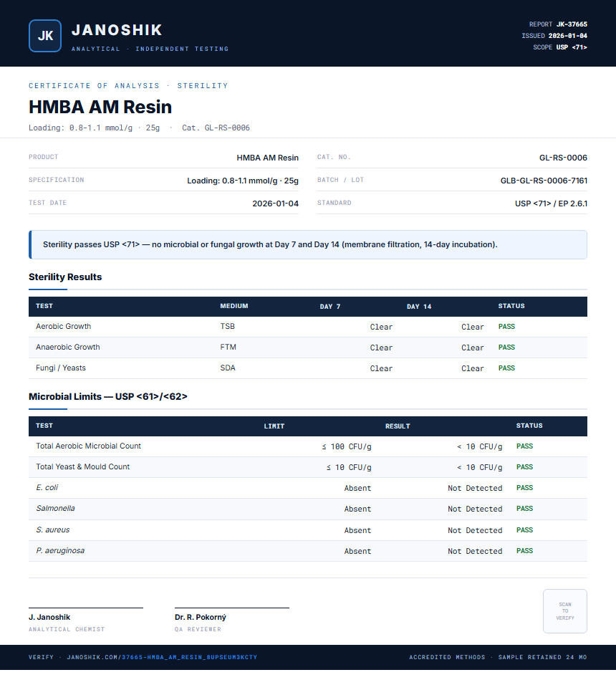Click the Dr. R. Pokorný reviewer name
This screenshot has width=616, height=690.
pyautogui.click(x=201, y=618)
